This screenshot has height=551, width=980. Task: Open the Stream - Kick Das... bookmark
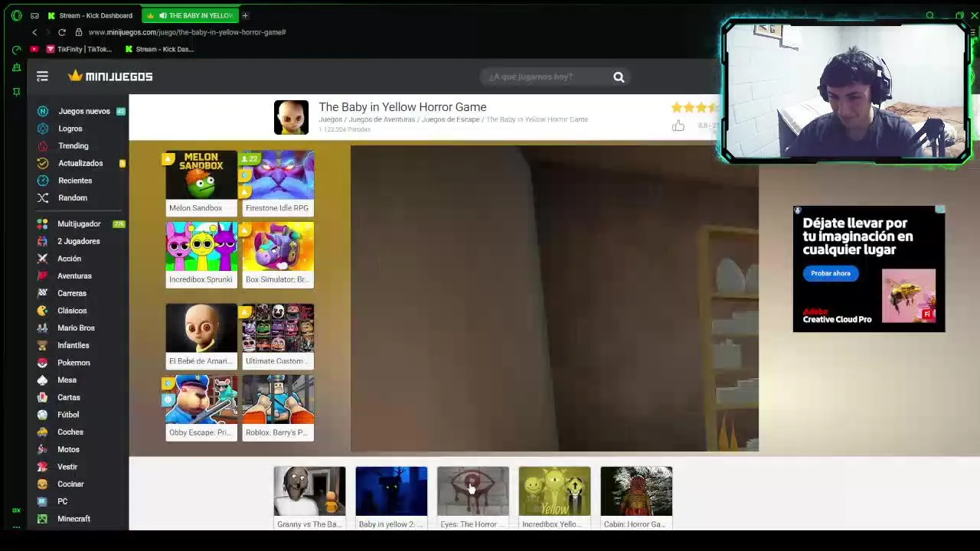[159, 49]
